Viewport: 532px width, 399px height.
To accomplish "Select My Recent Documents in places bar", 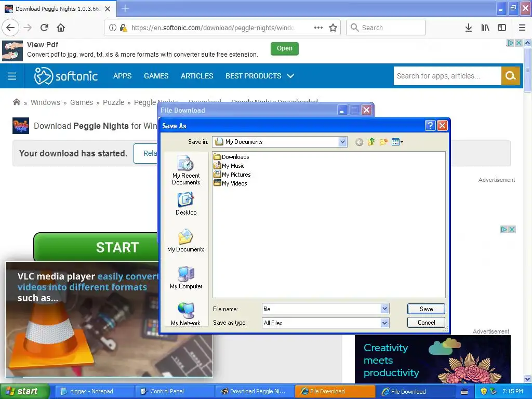I will (186, 170).
